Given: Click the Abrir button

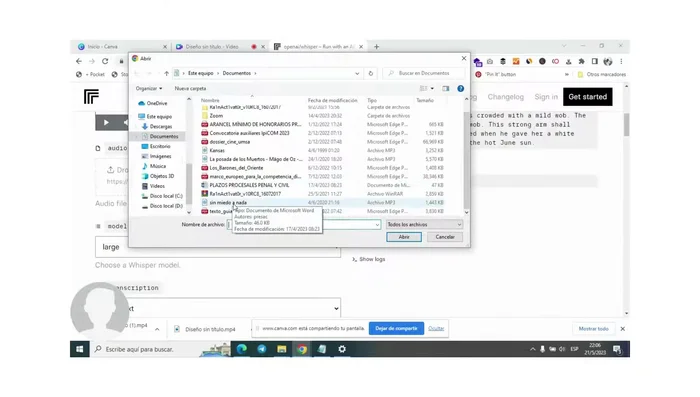Looking at the screenshot, I should 404,237.
